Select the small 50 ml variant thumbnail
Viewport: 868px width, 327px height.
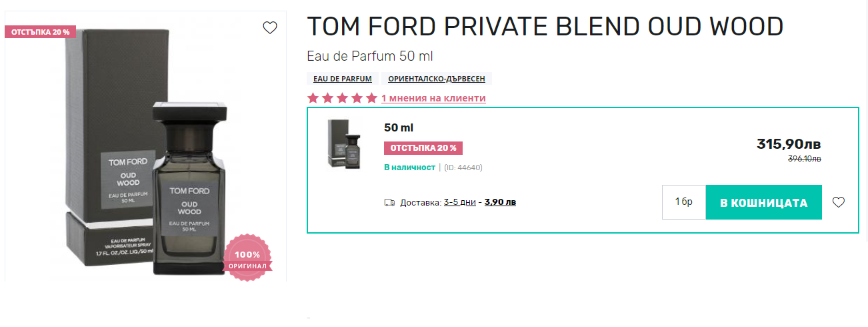[344, 143]
